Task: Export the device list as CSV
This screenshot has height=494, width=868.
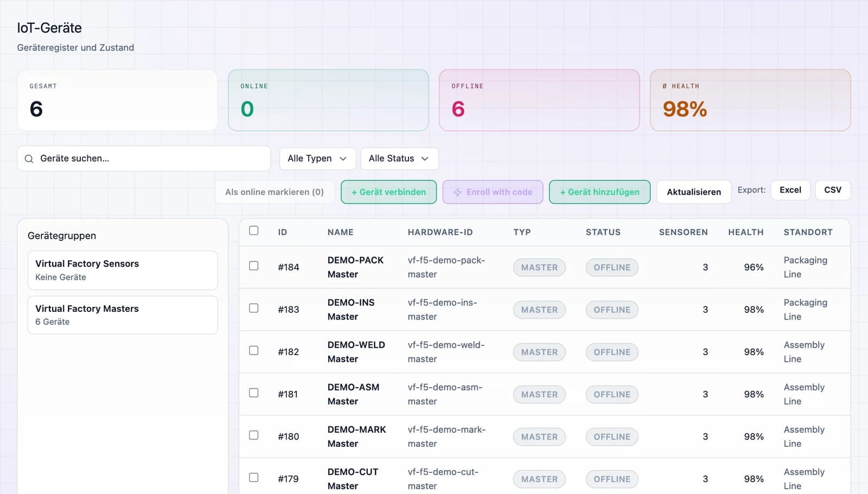Action: (x=833, y=190)
